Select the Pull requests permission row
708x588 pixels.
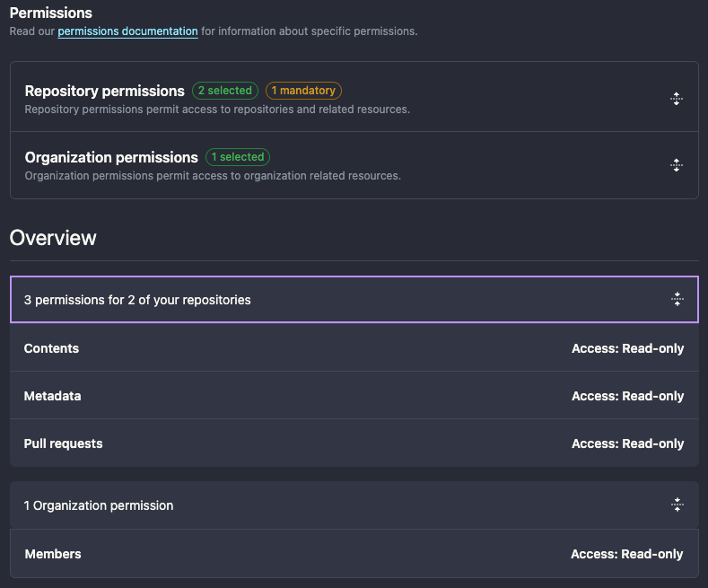tap(64, 443)
